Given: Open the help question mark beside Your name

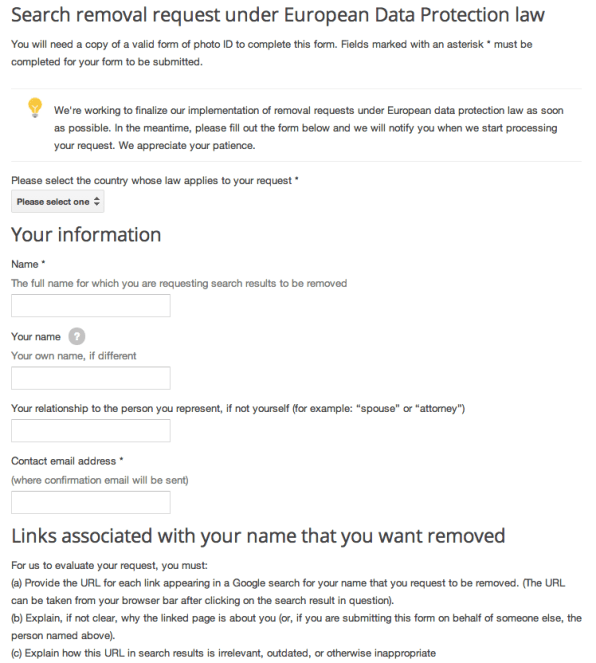Looking at the screenshot, I should 77,337.
